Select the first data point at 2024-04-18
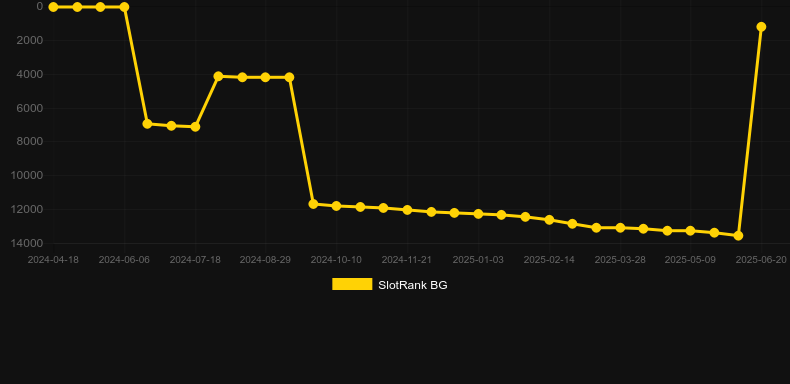 click(53, 7)
